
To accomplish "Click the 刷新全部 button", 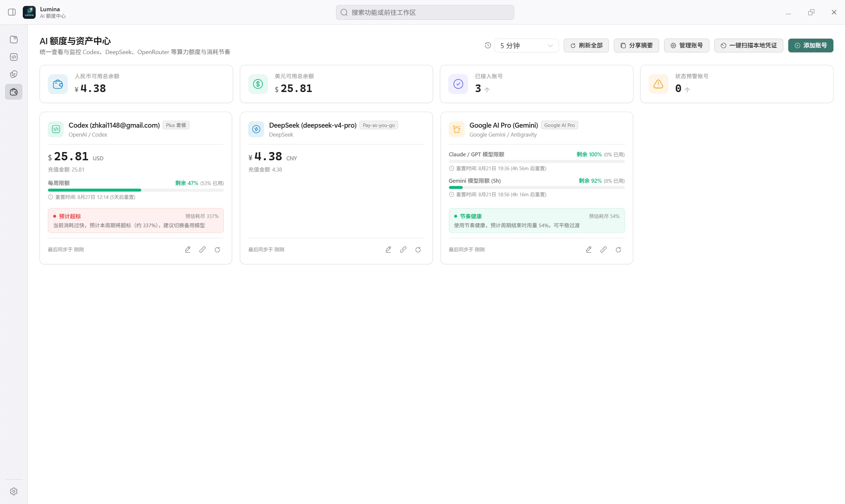I will (x=586, y=46).
